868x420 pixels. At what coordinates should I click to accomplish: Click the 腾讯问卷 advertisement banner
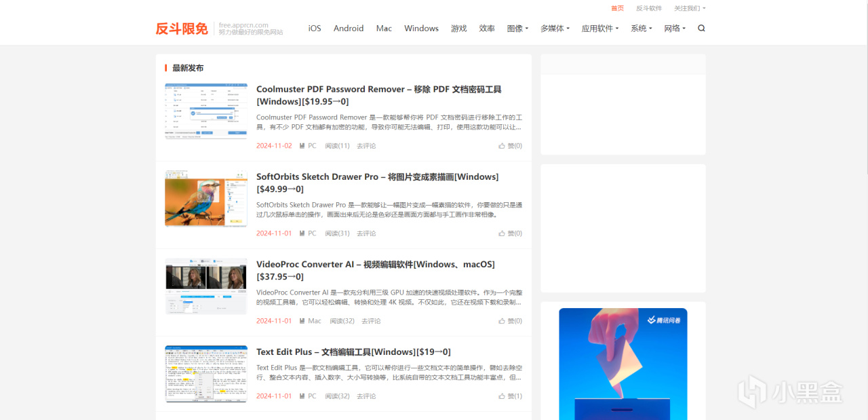click(623, 364)
